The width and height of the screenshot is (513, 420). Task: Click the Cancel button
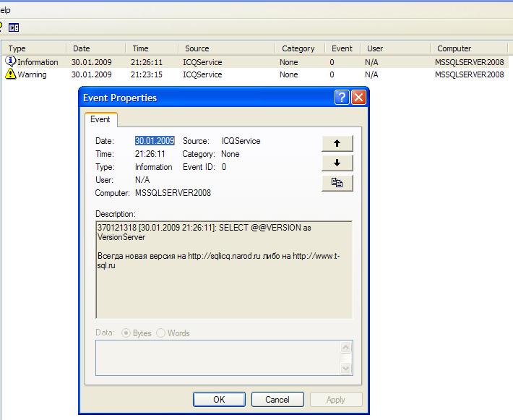tap(277, 399)
